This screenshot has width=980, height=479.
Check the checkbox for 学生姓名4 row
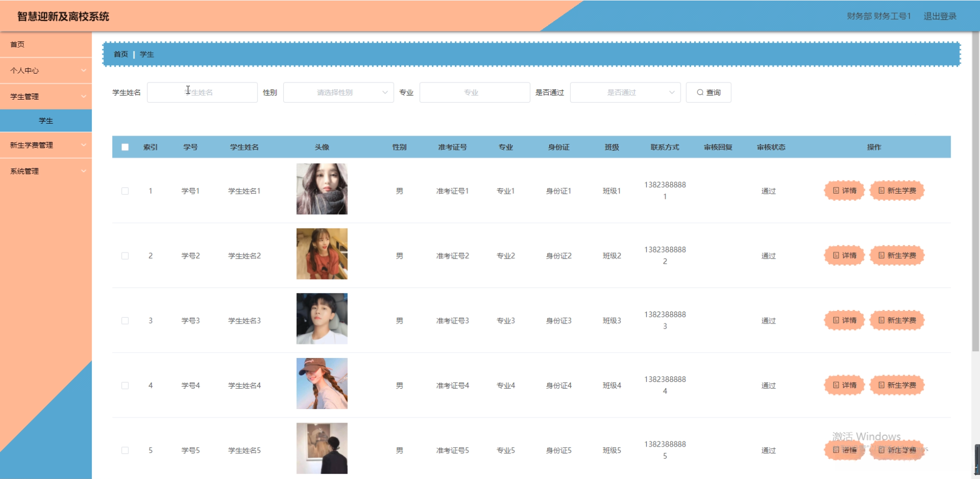click(125, 386)
